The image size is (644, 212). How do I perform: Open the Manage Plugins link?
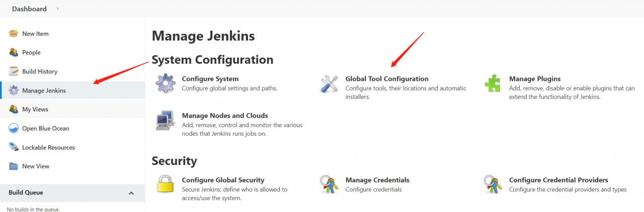(535, 79)
